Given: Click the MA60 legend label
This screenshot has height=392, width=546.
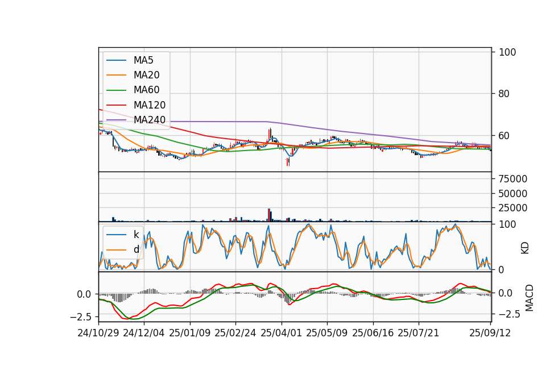Looking at the screenshot, I should [146, 90].
